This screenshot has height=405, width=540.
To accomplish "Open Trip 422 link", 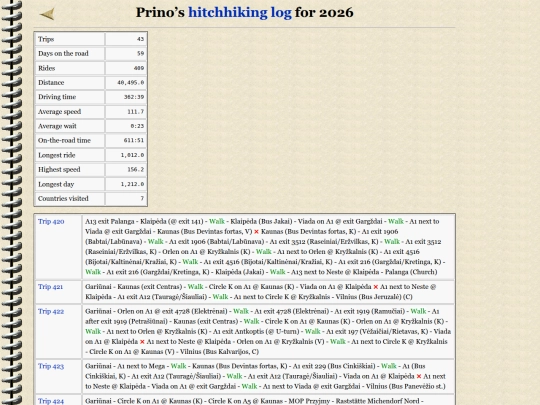I will pos(51,311).
